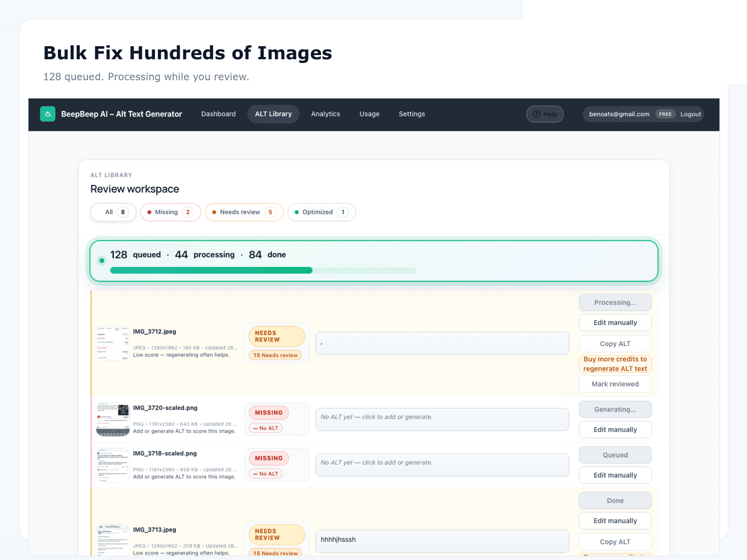
Task: Copy ALT for IMG_3713.jpeg
Action: pyautogui.click(x=615, y=542)
